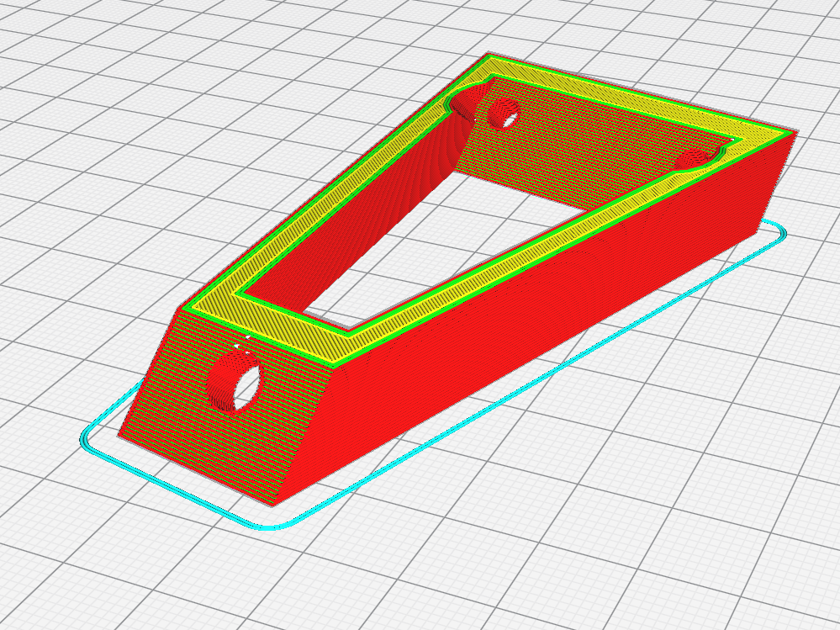Select the small circular hole on the inner back wall
The height and width of the screenshot is (630, 840).
click(505, 111)
